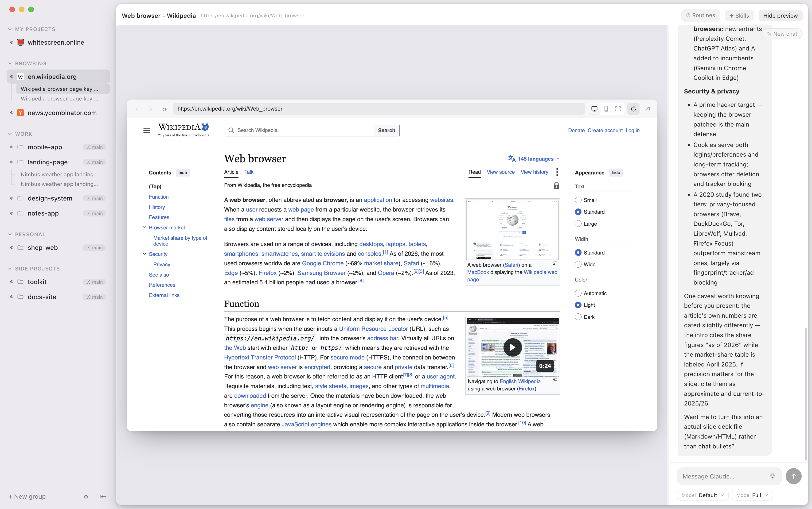Open the Model Default dropdown
The image size is (812, 509).
(x=703, y=495)
